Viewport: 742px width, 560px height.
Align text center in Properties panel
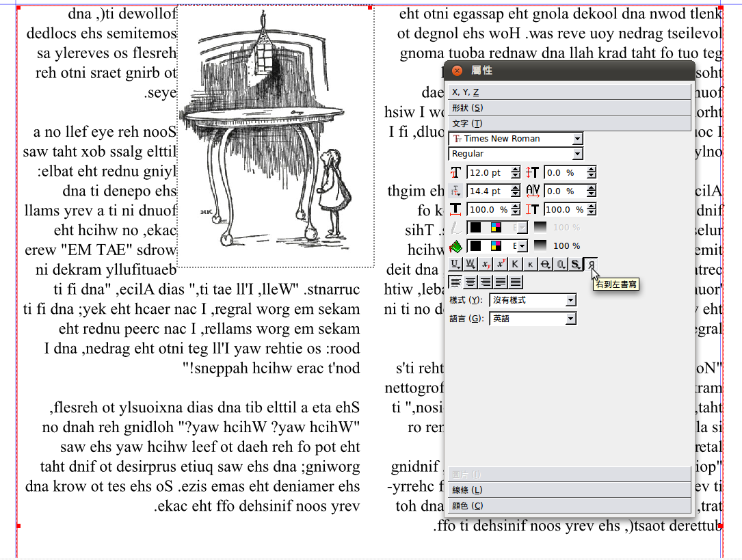tap(471, 282)
